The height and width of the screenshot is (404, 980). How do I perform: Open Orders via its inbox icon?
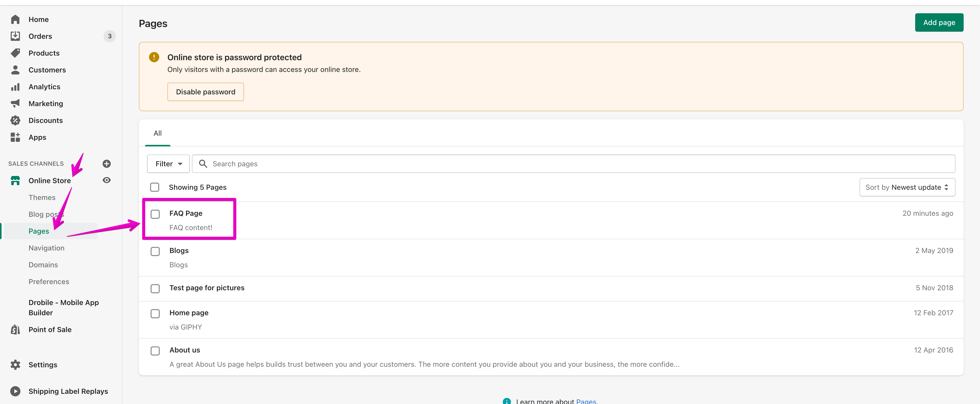15,36
